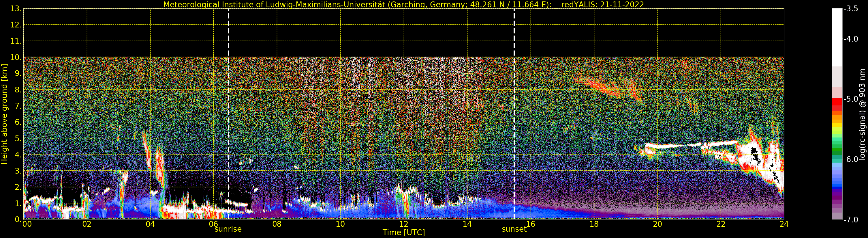Click the colorbar label '-5.0'
This screenshot has height=238, width=868.
851,99
